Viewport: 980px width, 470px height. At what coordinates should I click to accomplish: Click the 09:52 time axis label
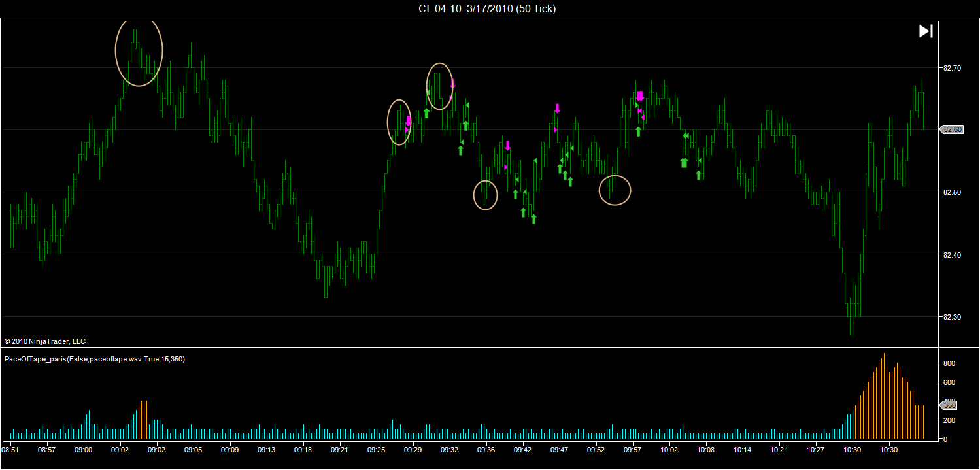click(x=596, y=450)
